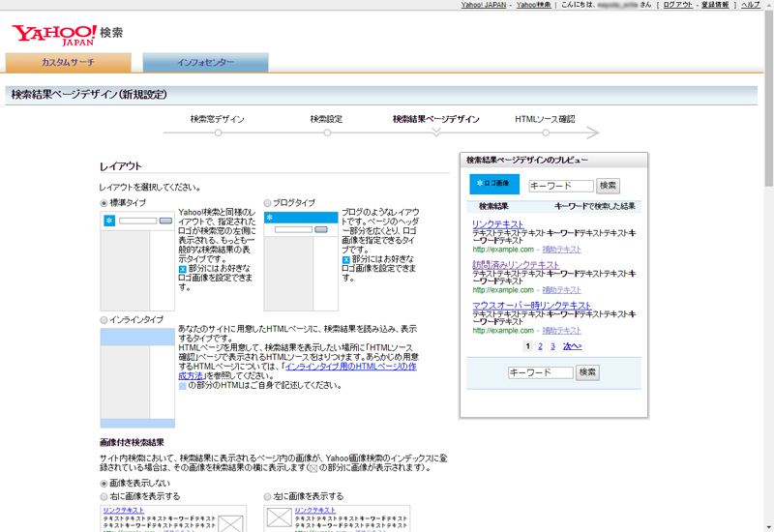This screenshot has height=532, width=774.
Task: Switch to the インフォセンター tab
Action: (x=205, y=63)
